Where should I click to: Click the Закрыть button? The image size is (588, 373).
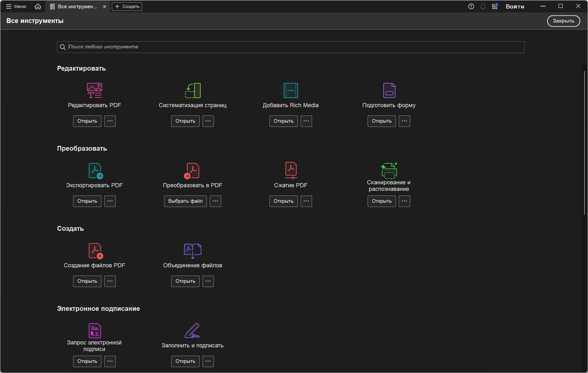pyautogui.click(x=563, y=21)
